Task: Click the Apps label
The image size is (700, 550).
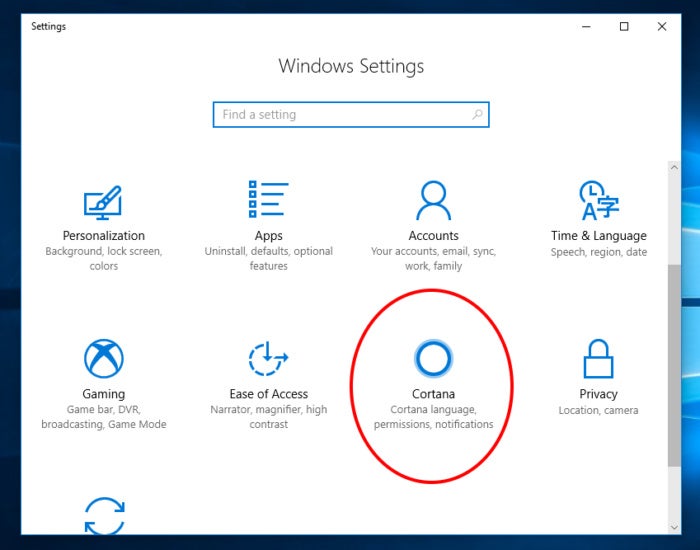Action: pos(268,236)
